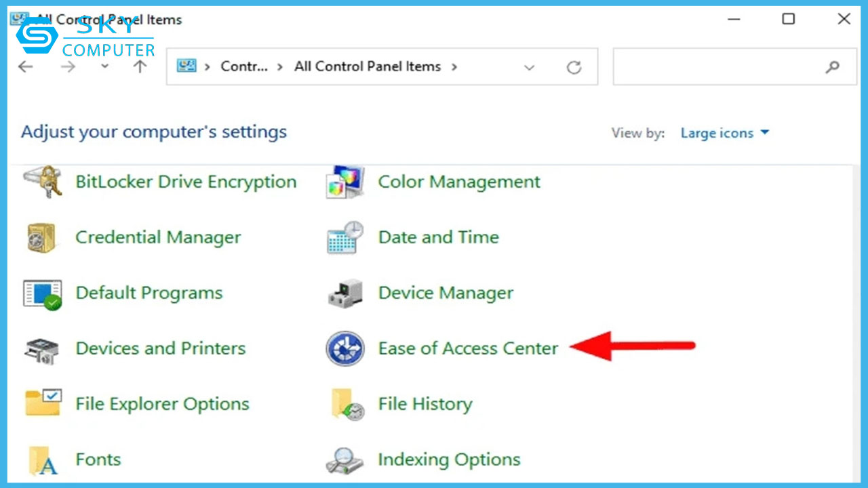Screen dimensions: 868x488
Task: Open the Date and Time calendar icon
Action: pos(345,238)
